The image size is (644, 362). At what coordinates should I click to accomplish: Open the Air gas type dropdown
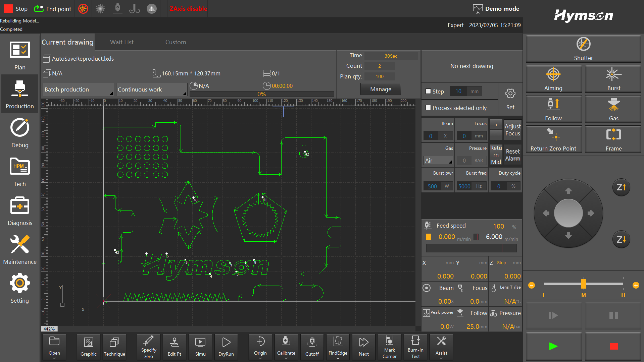[x=438, y=161]
